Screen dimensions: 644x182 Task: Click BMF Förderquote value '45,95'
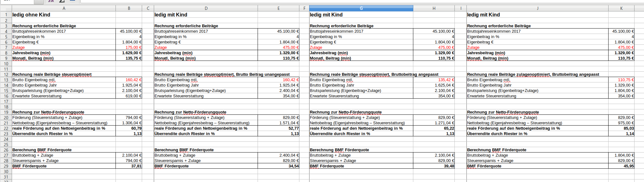coord(629,166)
